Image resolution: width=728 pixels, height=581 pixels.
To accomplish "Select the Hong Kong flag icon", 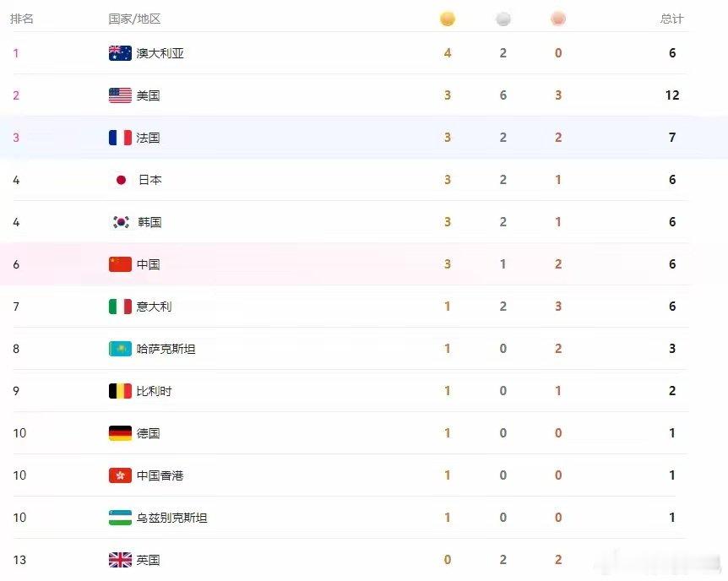I will pyautogui.click(x=120, y=475).
